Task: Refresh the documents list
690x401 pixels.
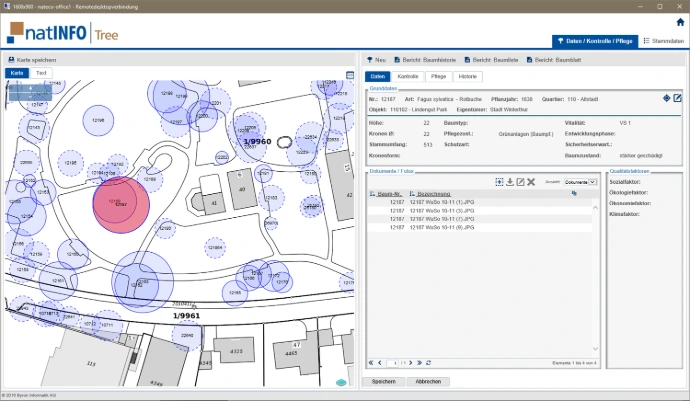Action: (x=428, y=363)
